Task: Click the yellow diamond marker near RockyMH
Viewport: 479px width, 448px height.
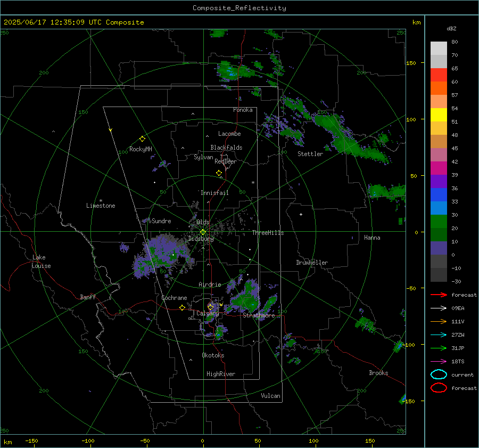Action: pos(142,139)
